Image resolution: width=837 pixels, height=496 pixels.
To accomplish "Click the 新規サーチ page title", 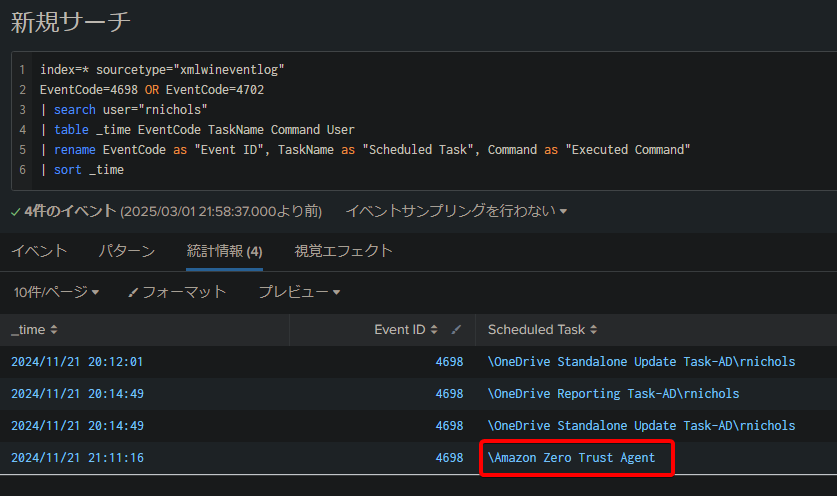I will tap(70, 22).
